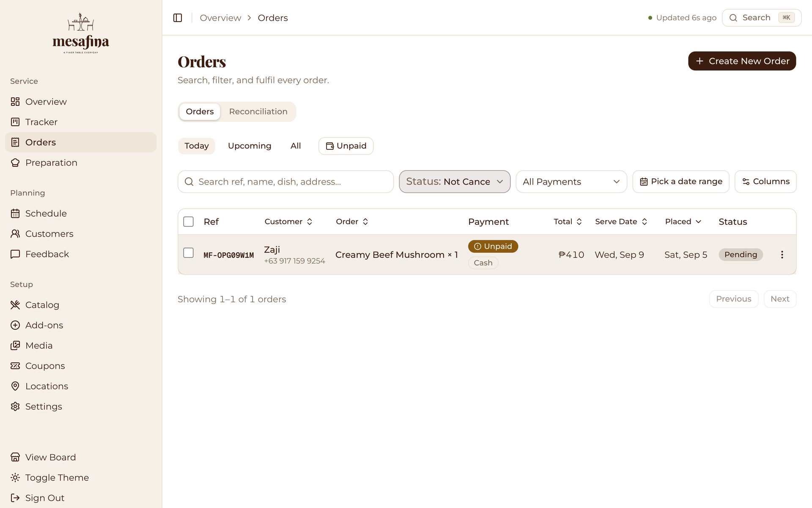Open global Search with ⌘K box
812x508 pixels.
coord(762,18)
